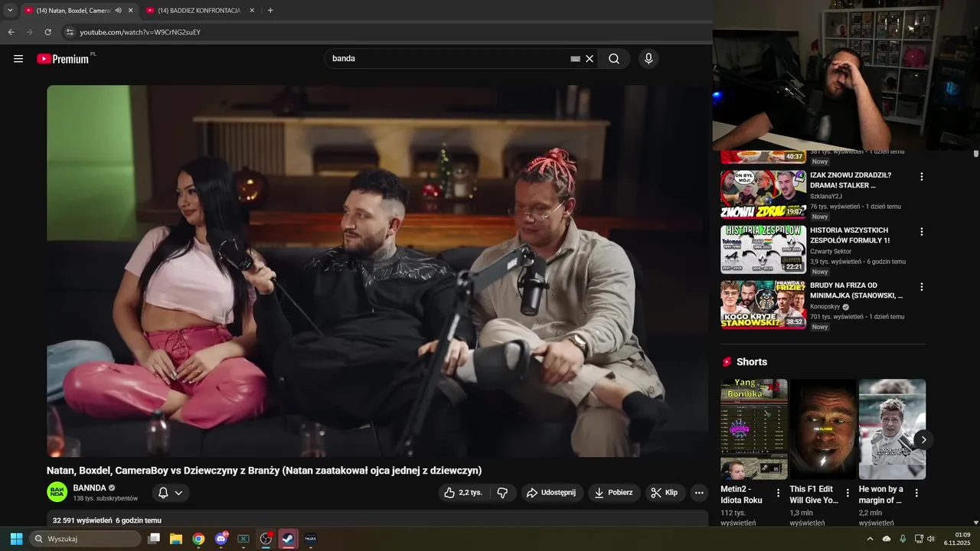Viewport: 980px width, 551px height.
Task: Open options menu for 'HISTORIA WSZYSTKICH ZESPOŁÓW' video
Action: pyautogui.click(x=921, y=232)
